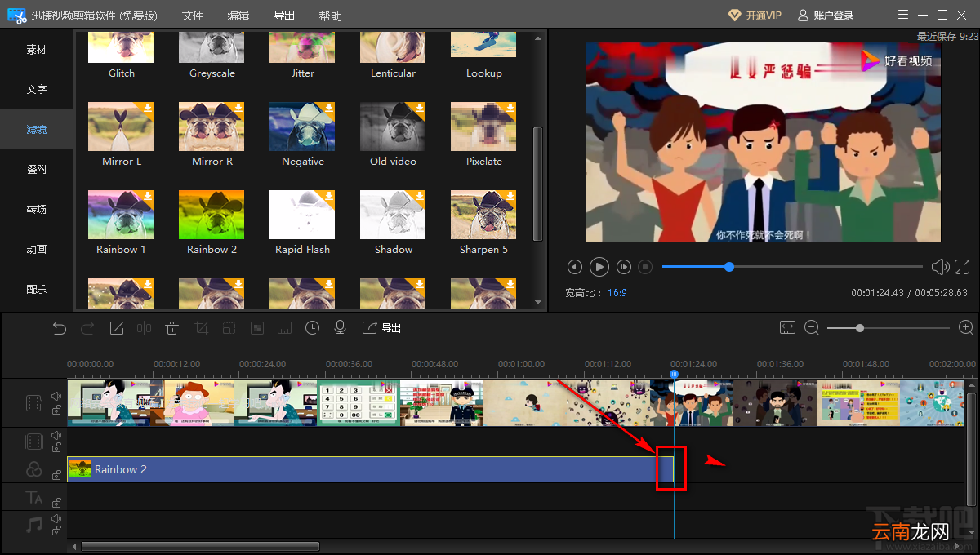Delete selected clip with trash icon
Image resolution: width=980 pixels, height=555 pixels.
tap(172, 328)
